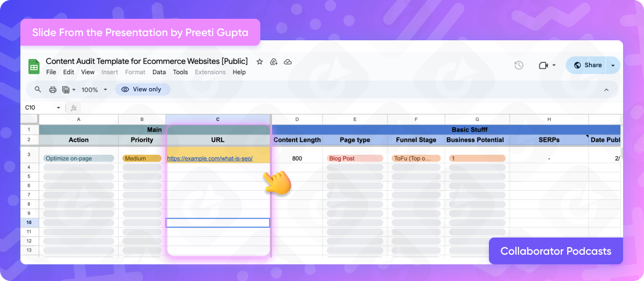Expand the Share button arrow menu
The image size is (644, 281).
613,65
